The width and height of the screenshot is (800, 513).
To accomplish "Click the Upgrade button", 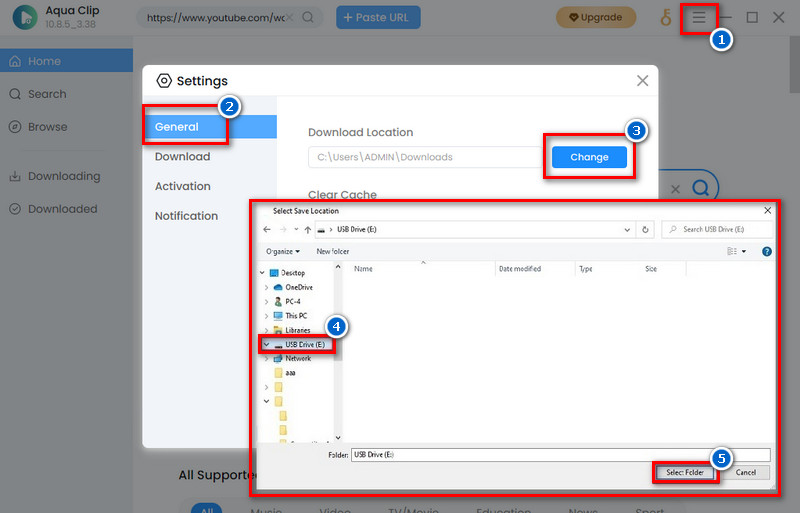I will coord(595,17).
